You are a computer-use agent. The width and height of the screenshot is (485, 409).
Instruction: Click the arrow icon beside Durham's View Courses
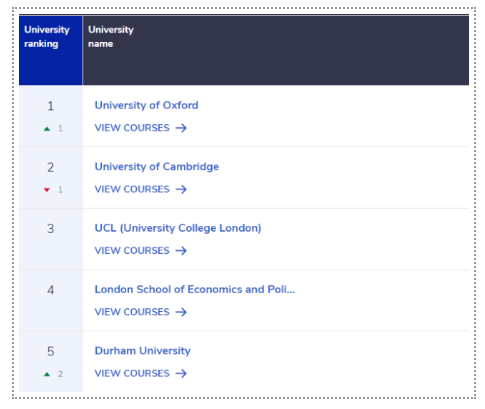click(181, 373)
